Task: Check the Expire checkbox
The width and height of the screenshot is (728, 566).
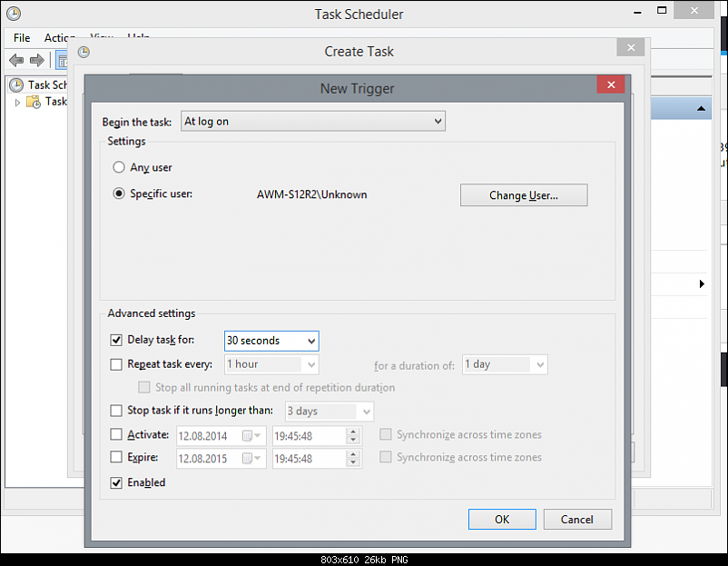Action: click(x=116, y=457)
